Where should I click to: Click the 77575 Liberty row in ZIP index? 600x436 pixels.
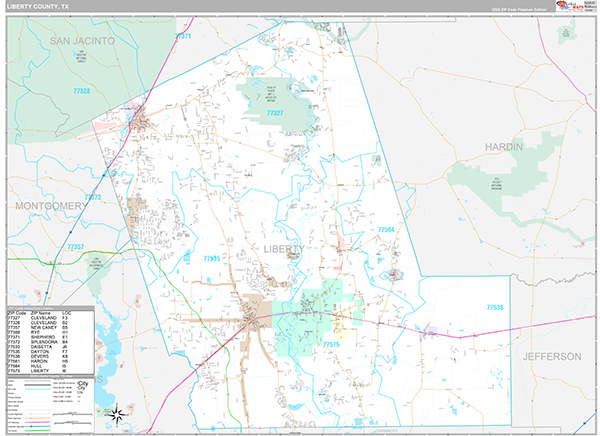point(50,373)
